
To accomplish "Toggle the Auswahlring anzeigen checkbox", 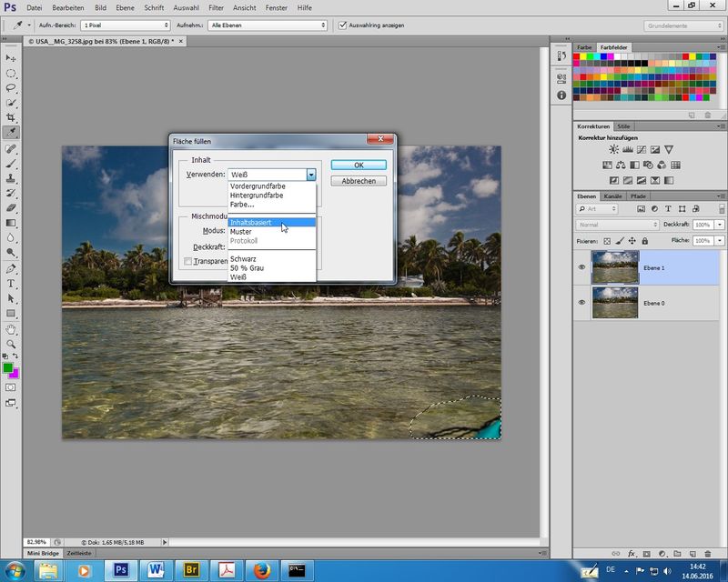I will 342,25.
